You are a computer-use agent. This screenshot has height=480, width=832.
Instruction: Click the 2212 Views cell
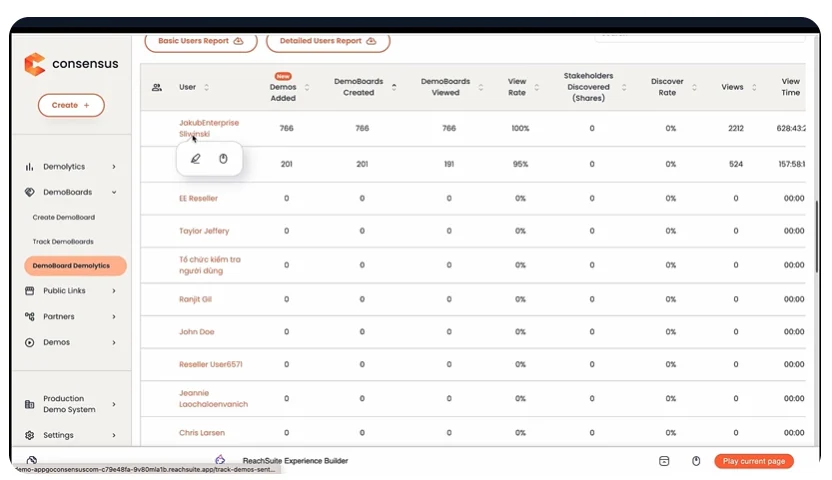(x=736, y=128)
